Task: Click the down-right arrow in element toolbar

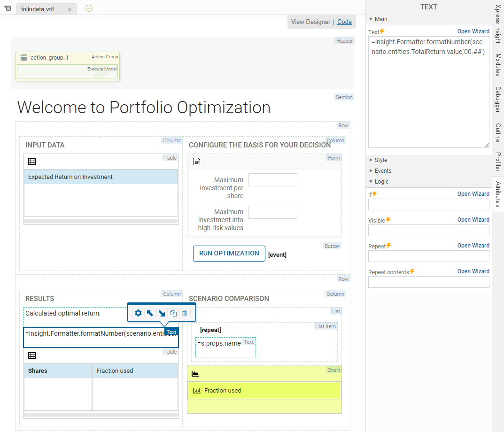Action: coord(162,313)
